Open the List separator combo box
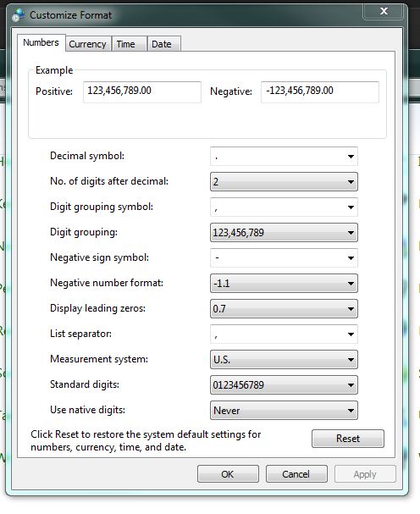Screen dimensions: 420x514 coord(284,334)
